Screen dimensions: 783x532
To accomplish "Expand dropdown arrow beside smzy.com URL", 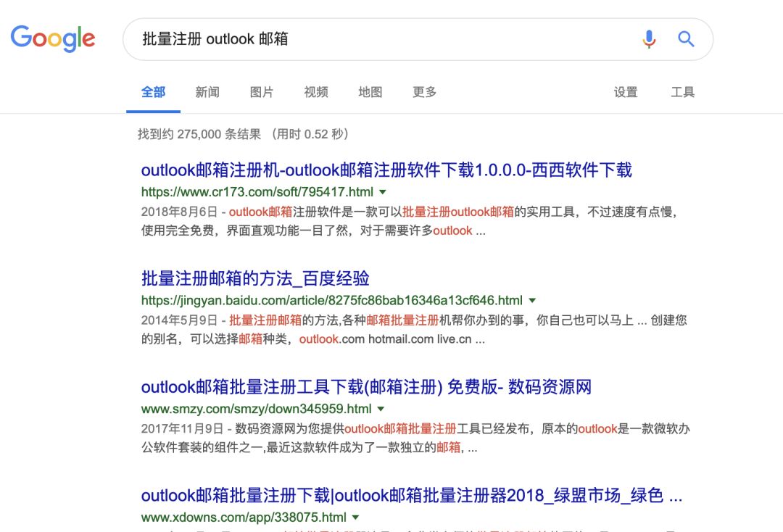I will (381, 410).
